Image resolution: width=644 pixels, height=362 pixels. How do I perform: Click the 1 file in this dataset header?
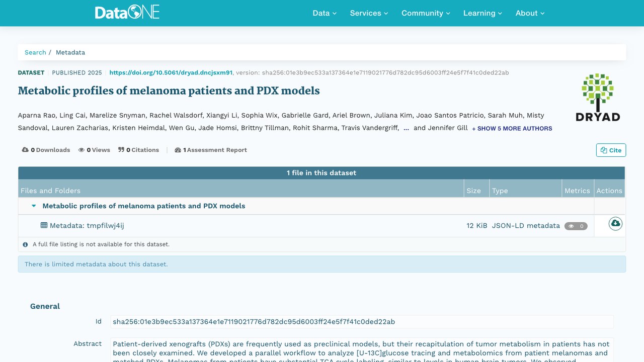[321, 173]
